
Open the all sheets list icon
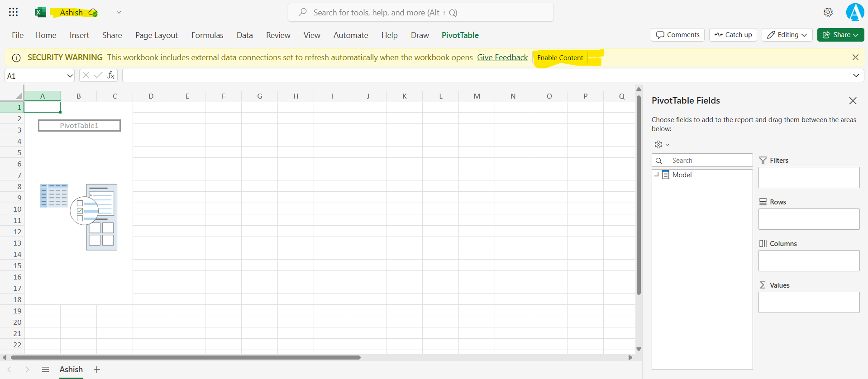click(45, 370)
